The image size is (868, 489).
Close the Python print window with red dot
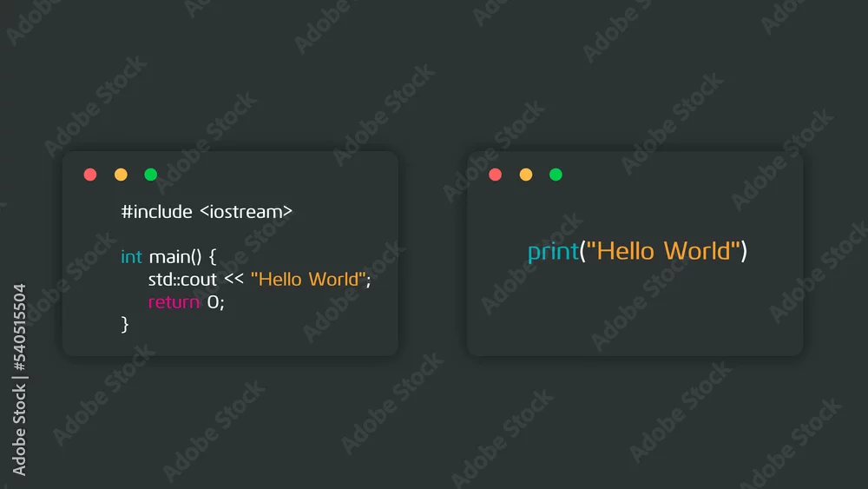[x=496, y=175]
